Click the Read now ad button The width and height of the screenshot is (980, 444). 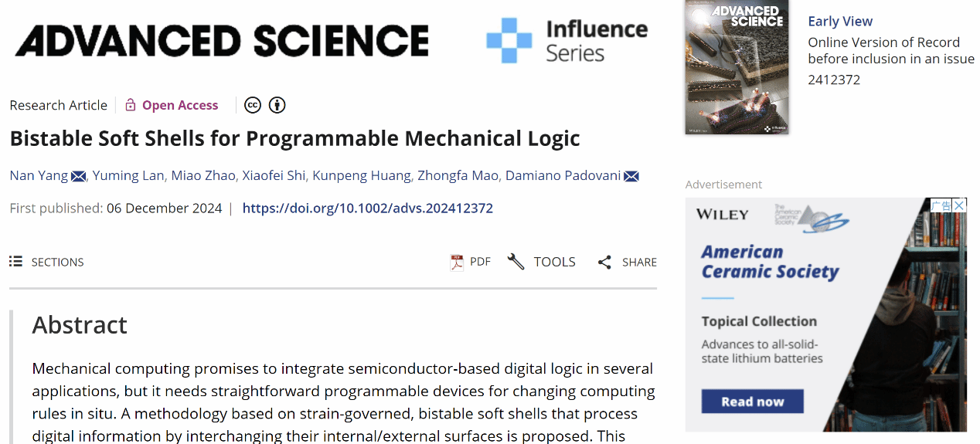pos(752,402)
